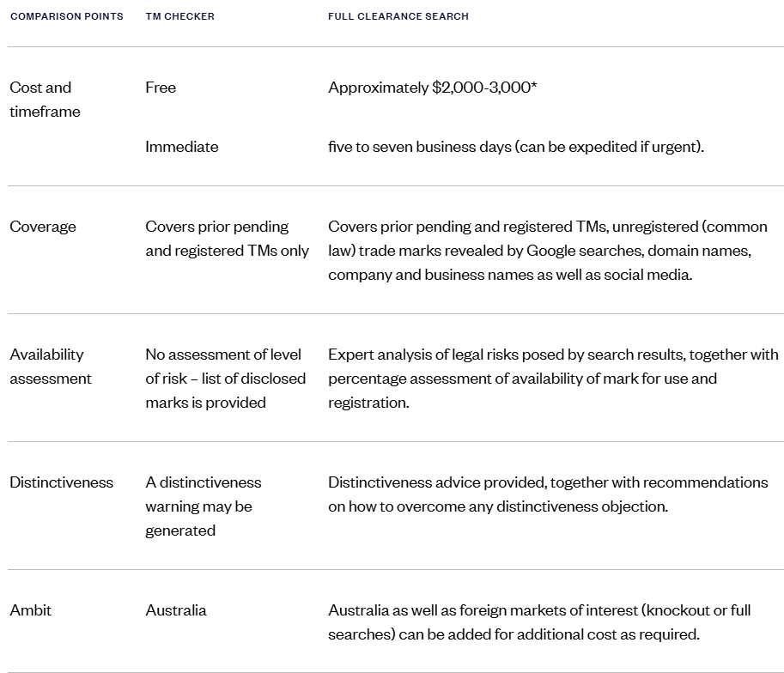
Task: Select the 'Distinctiveness' row label
Action: (x=61, y=482)
